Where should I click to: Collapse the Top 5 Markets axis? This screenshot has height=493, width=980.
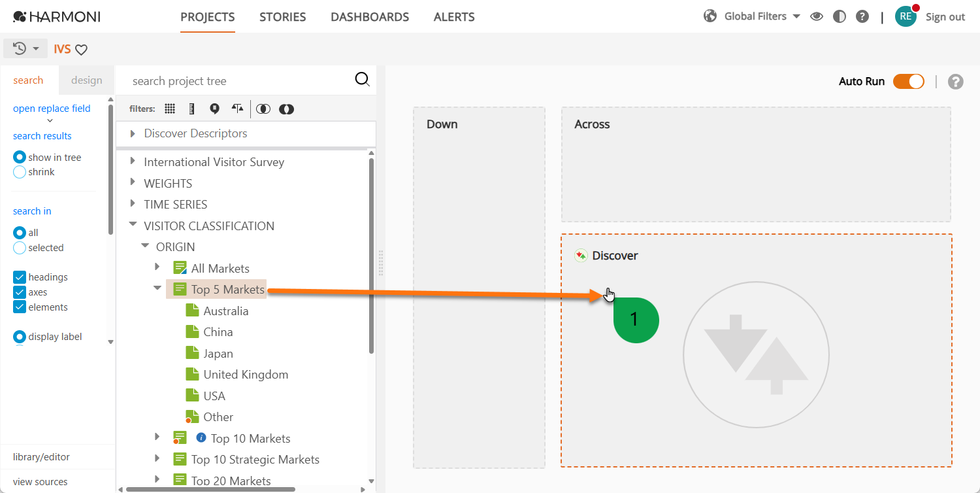pyautogui.click(x=157, y=288)
